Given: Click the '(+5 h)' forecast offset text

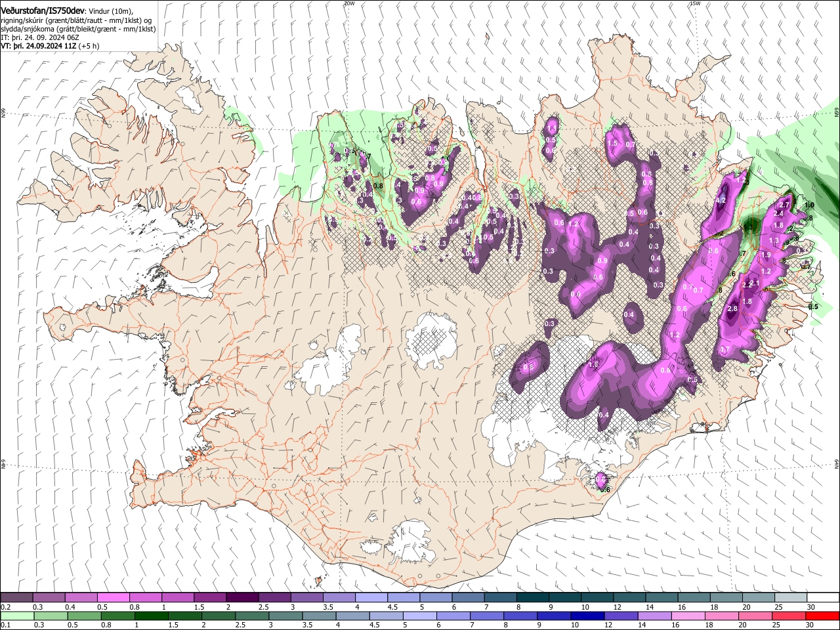Looking at the screenshot, I should (x=89, y=46).
